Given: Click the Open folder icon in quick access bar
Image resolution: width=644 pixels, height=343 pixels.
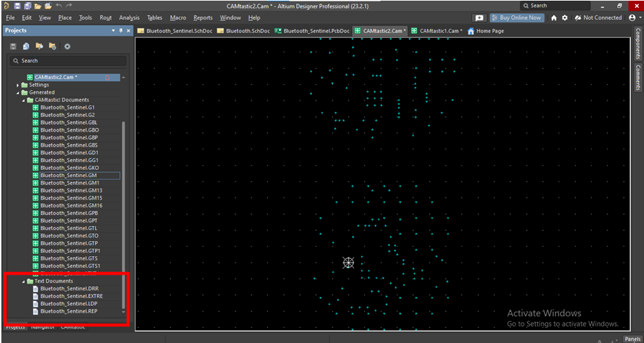Looking at the screenshot, I should point(38,6).
